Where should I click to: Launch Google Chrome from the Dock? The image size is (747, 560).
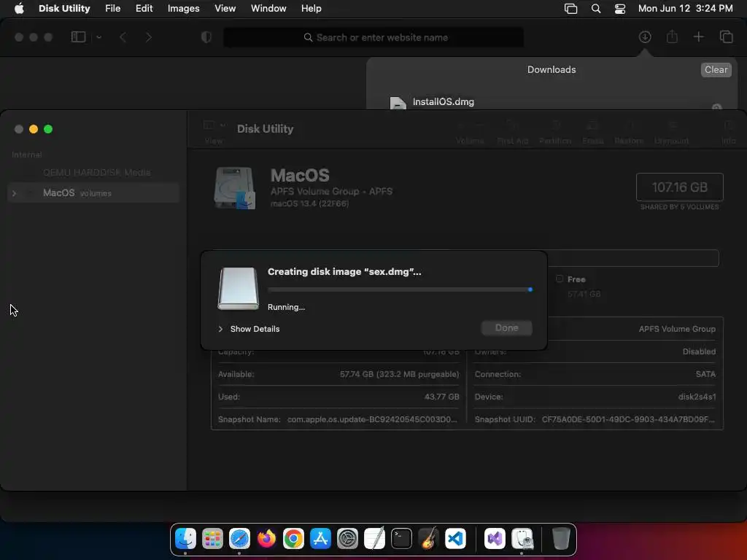[293, 539]
